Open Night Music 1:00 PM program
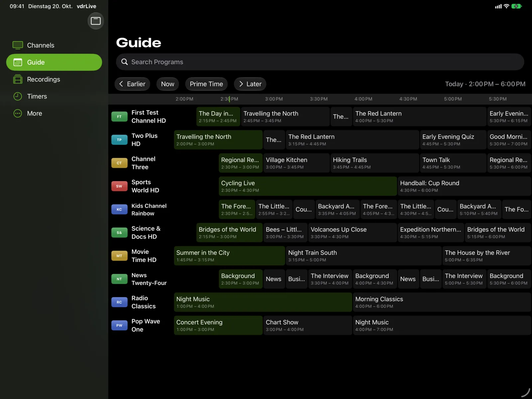 (x=263, y=302)
